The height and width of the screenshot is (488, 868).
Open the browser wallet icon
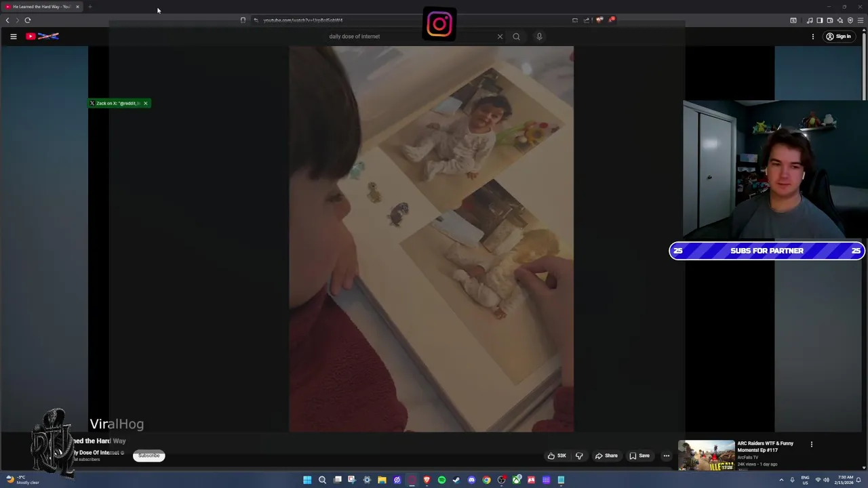830,20
